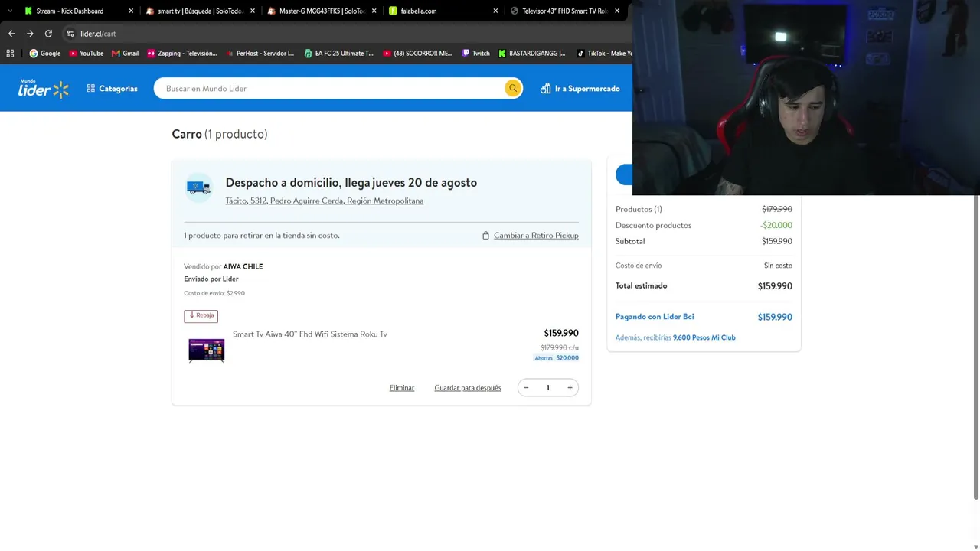Close the smart tv Búsqueda tab
The height and width of the screenshot is (551, 980).
253,11
